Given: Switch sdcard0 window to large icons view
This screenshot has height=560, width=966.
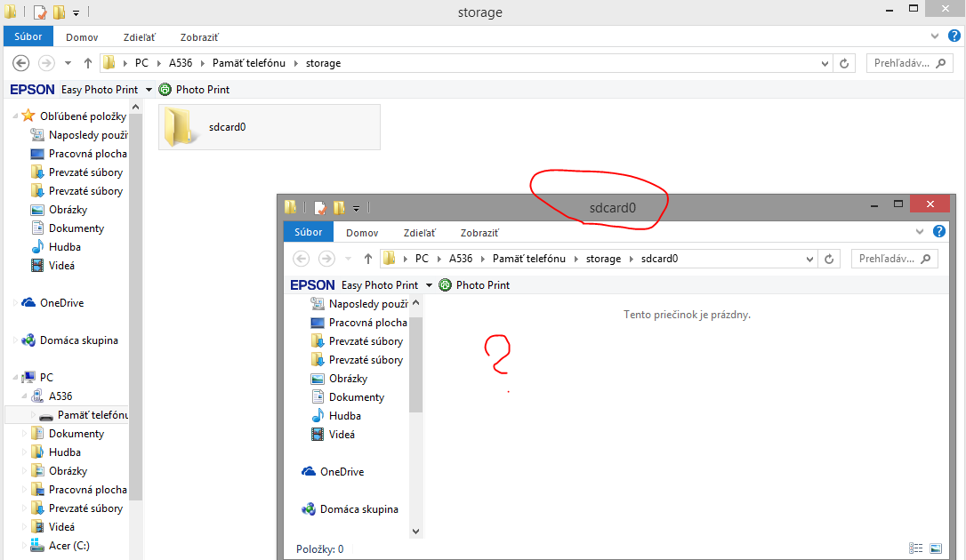Looking at the screenshot, I should tap(936, 548).
